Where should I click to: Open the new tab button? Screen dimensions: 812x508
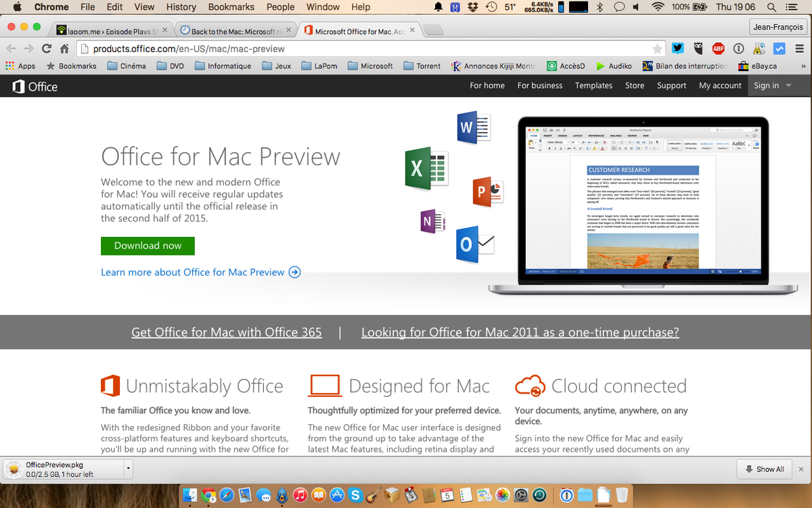[434, 31]
